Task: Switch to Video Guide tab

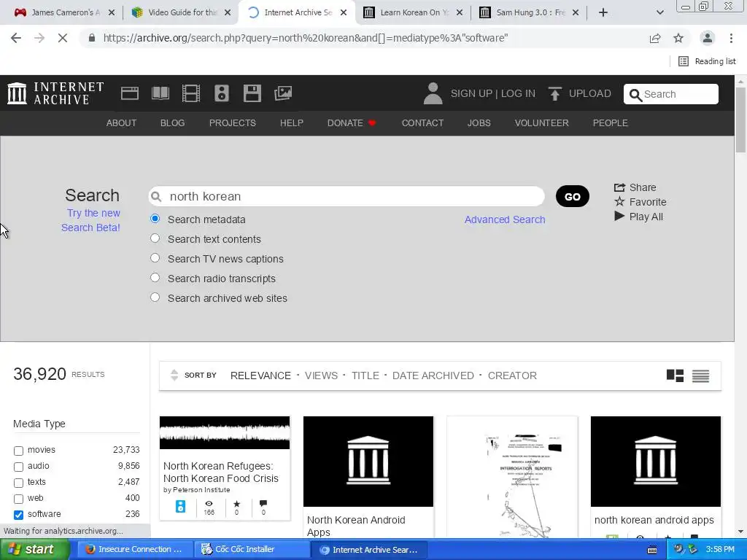Action: (x=181, y=12)
